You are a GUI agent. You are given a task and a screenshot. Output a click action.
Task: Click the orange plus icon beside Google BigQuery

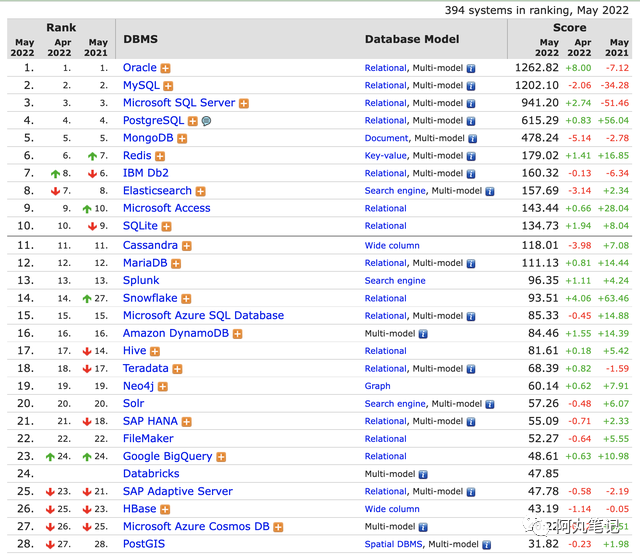[221, 457]
